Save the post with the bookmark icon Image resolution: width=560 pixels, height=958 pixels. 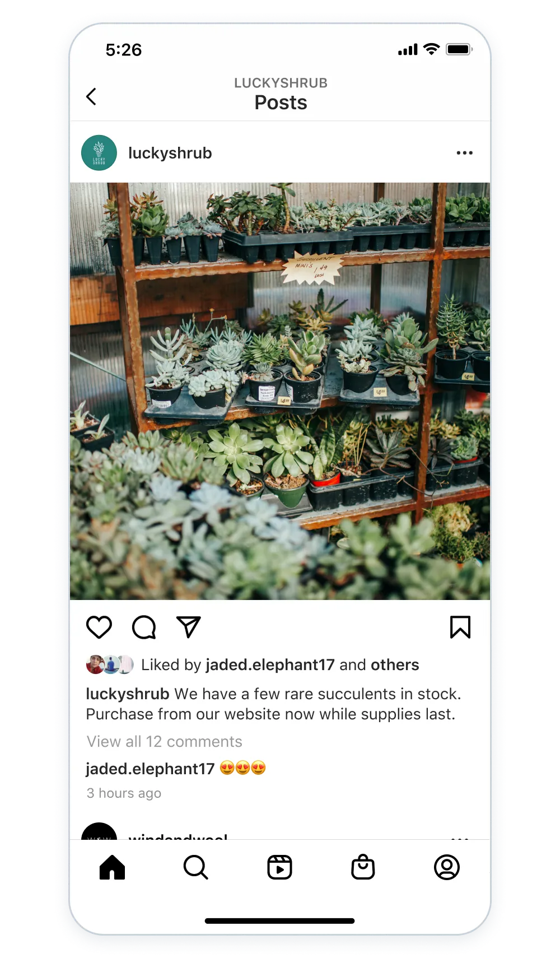click(460, 627)
